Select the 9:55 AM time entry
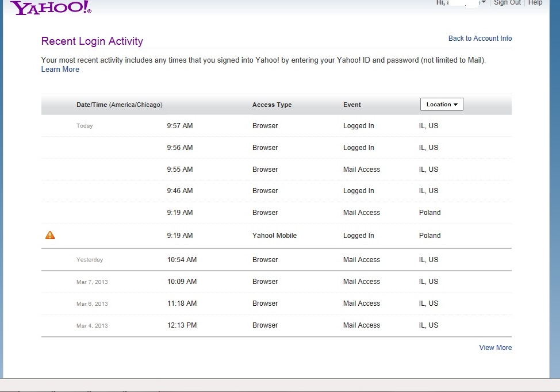The width and height of the screenshot is (560, 392). tap(179, 169)
